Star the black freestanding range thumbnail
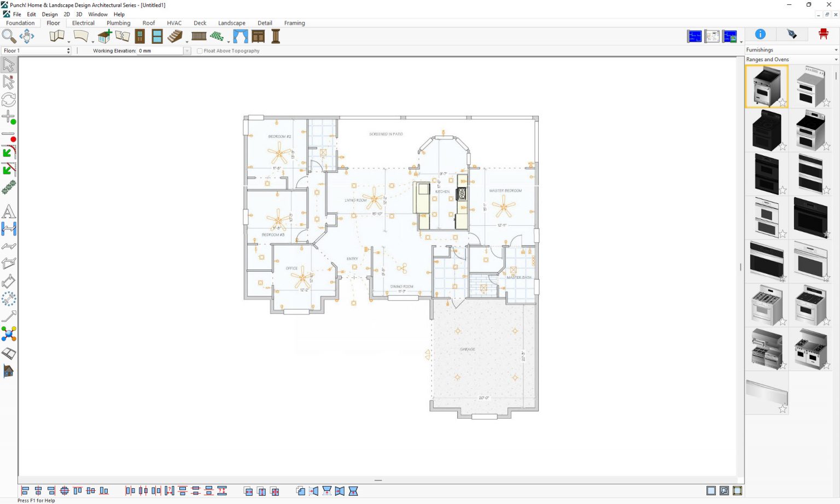Image resolution: width=840 pixels, height=504 pixels. (782, 145)
